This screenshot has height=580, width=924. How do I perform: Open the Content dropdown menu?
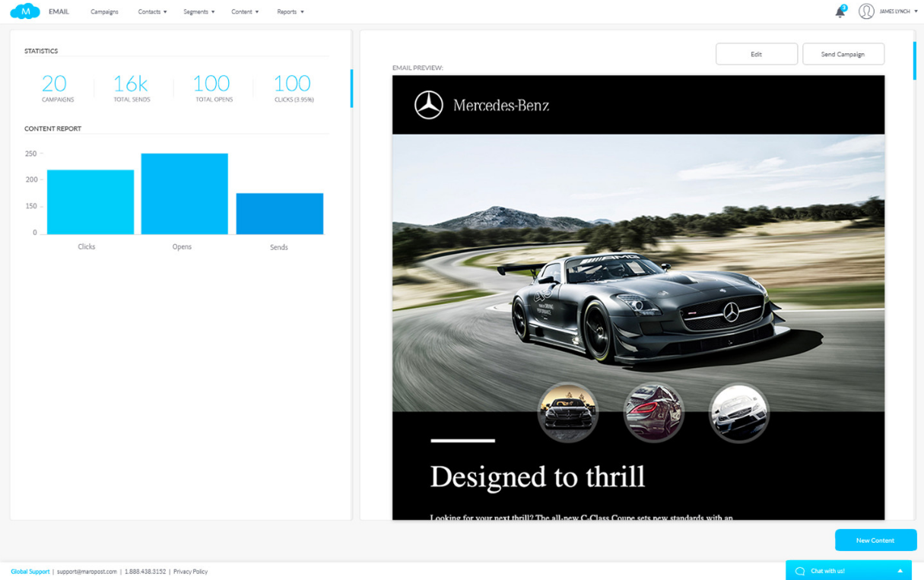[245, 12]
